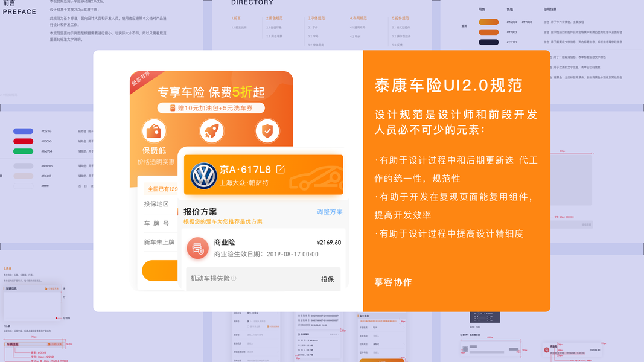Click the wallet icon above 保费低
This screenshot has width=644, height=362.
tap(154, 131)
